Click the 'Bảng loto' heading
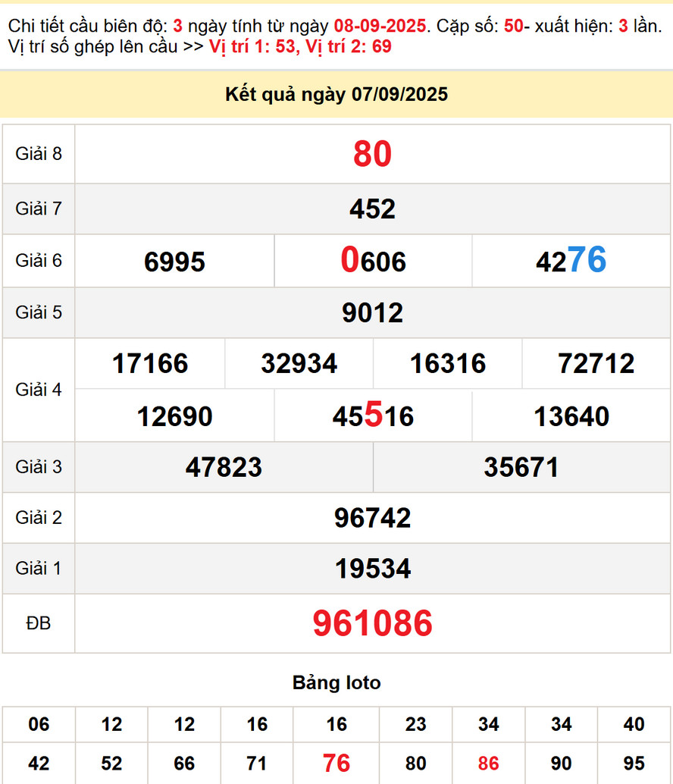This screenshot has height=784, width=673. click(336, 682)
